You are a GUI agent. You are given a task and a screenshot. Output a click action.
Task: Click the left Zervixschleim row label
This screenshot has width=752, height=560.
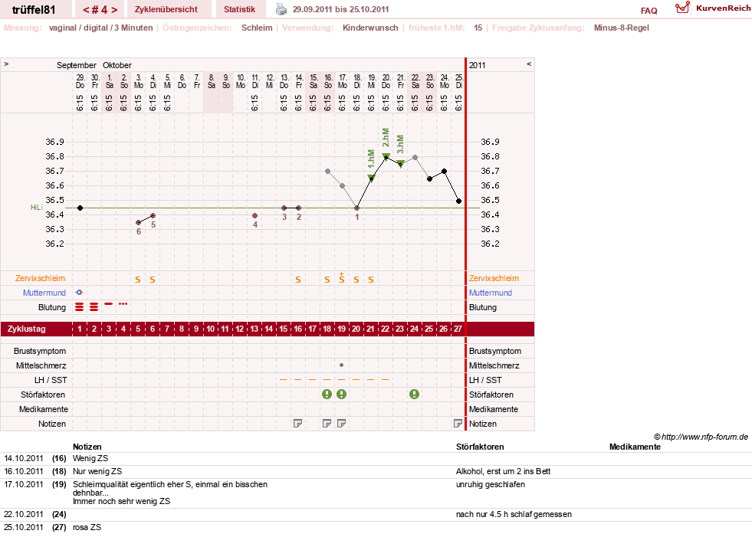(40, 278)
